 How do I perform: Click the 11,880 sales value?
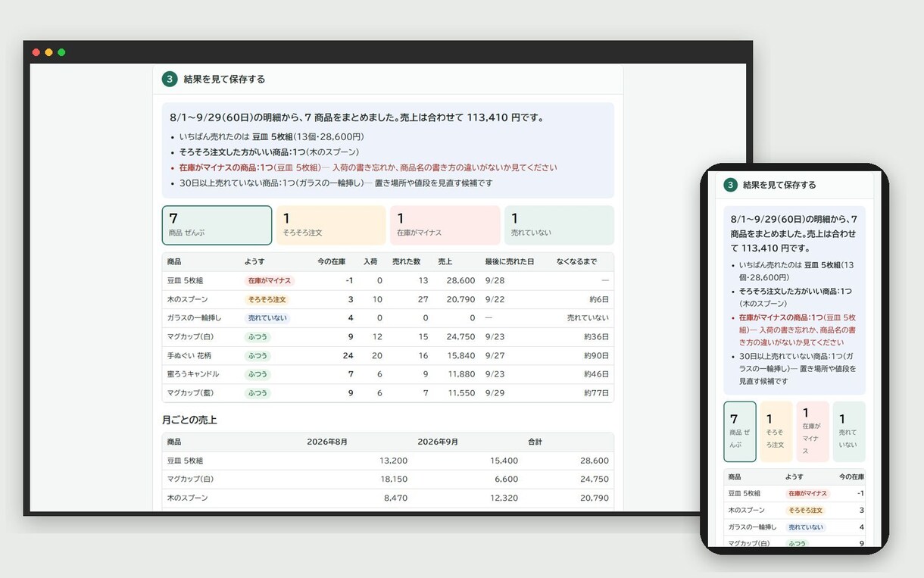point(460,374)
